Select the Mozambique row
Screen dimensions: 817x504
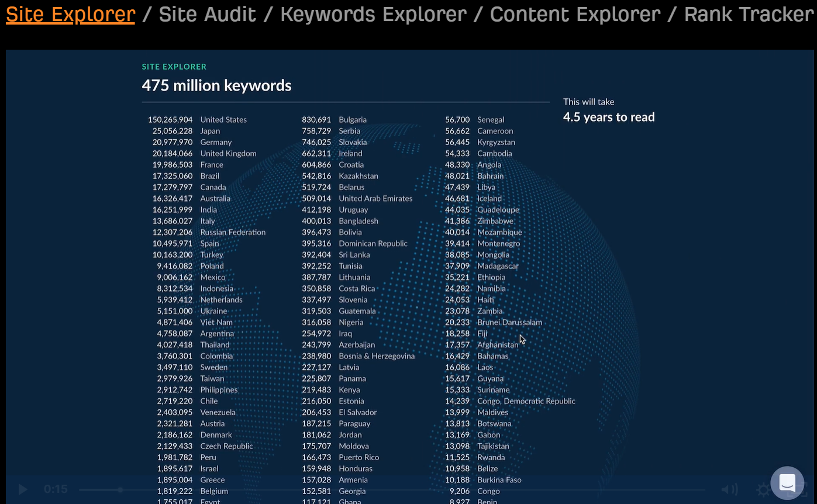484,232
